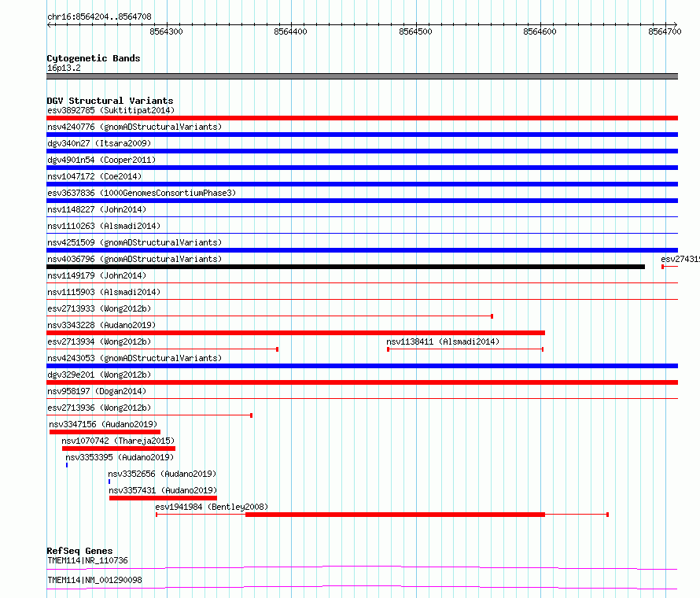Click the gray 16p13.2 cytoband bar

point(362,76)
